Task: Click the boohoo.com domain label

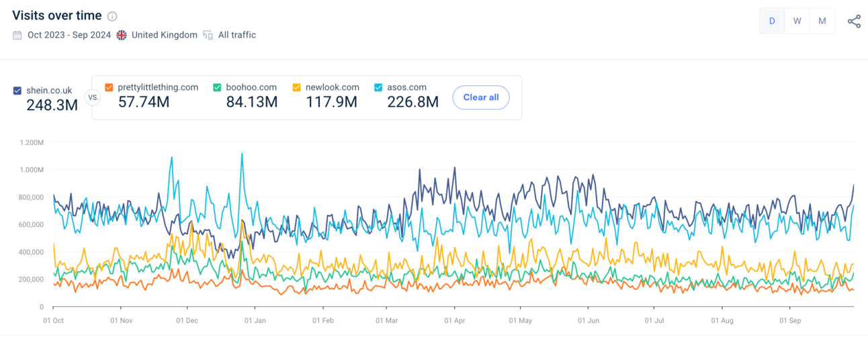Action: (x=251, y=87)
